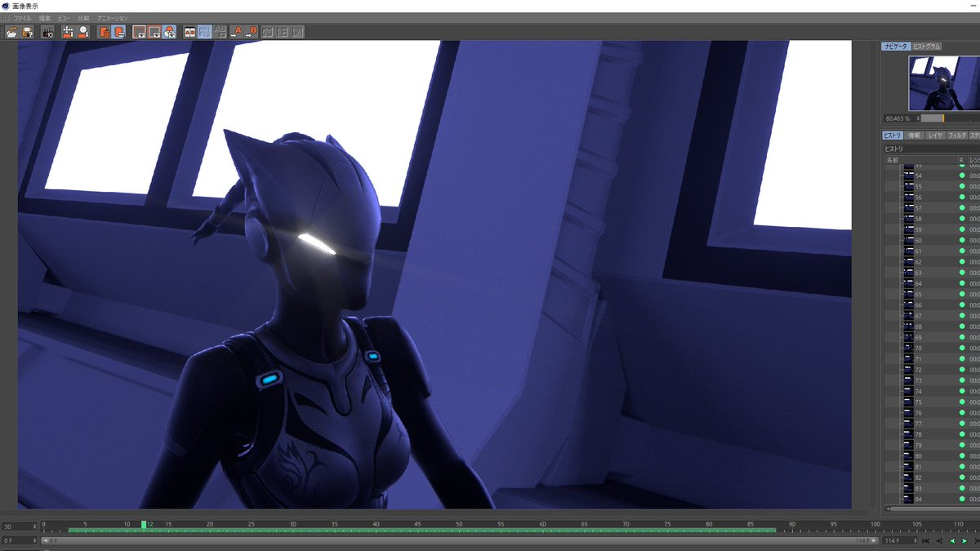
Task: Click the greyed AB swap icon
Action: tap(219, 33)
